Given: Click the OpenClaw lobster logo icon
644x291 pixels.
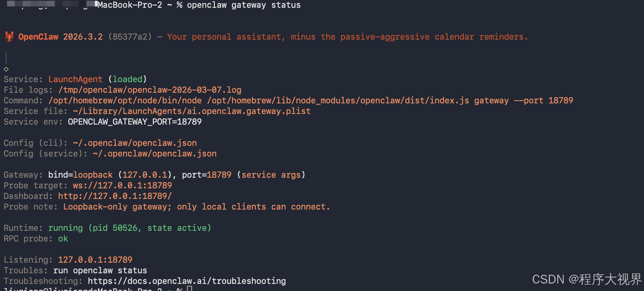Looking at the screenshot, I should coord(9,36).
